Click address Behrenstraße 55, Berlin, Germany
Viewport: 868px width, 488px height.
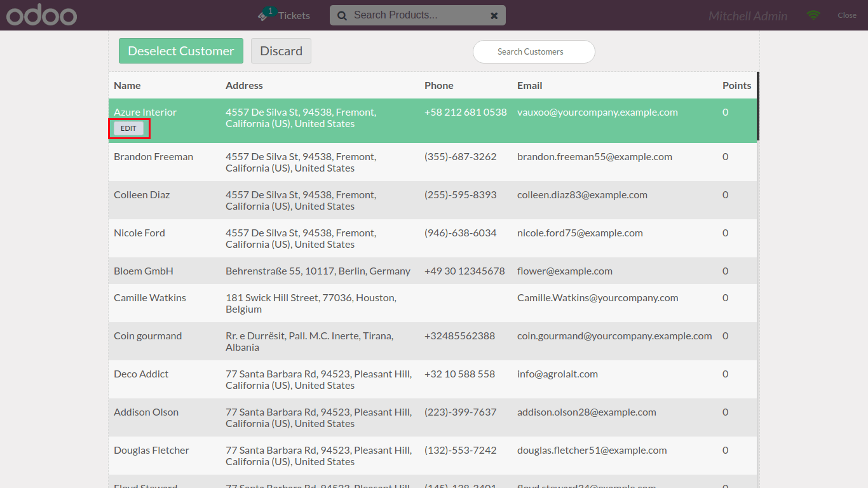(318, 271)
